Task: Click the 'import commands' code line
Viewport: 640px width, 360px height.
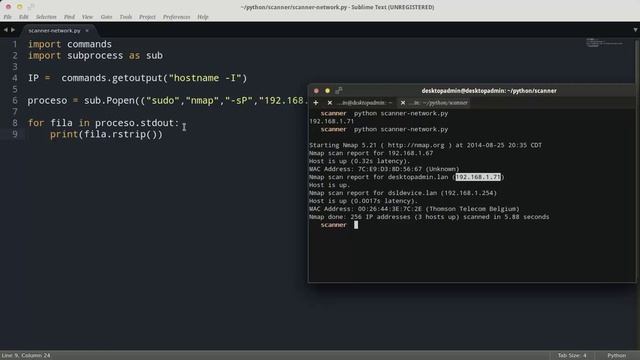Action: tap(70, 44)
